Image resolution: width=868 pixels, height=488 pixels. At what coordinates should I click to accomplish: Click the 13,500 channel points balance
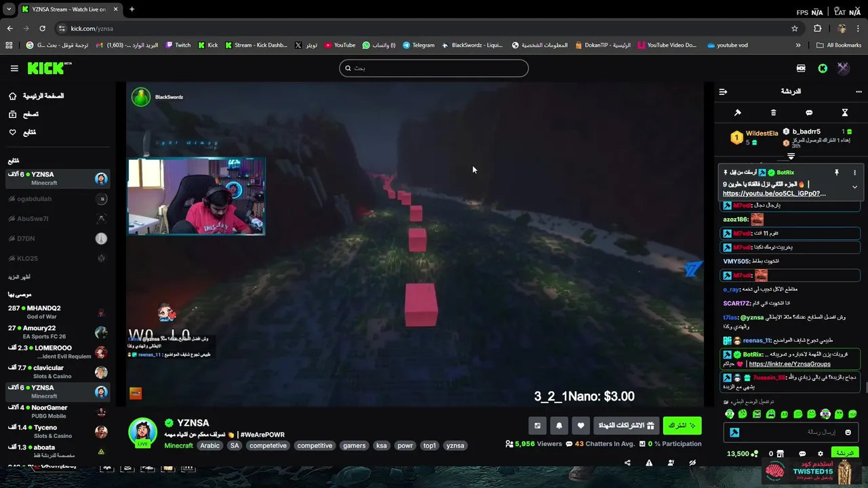[x=741, y=453]
